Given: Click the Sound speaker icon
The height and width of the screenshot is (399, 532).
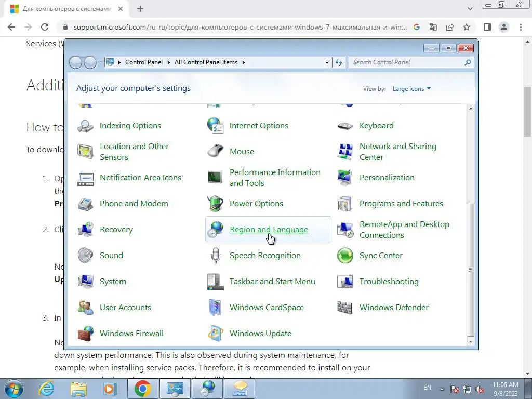Looking at the screenshot, I should click(x=85, y=256).
